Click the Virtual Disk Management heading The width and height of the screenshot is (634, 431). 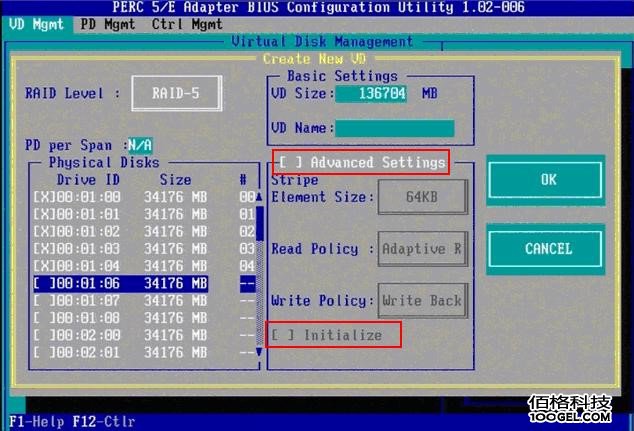click(x=322, y=42)
